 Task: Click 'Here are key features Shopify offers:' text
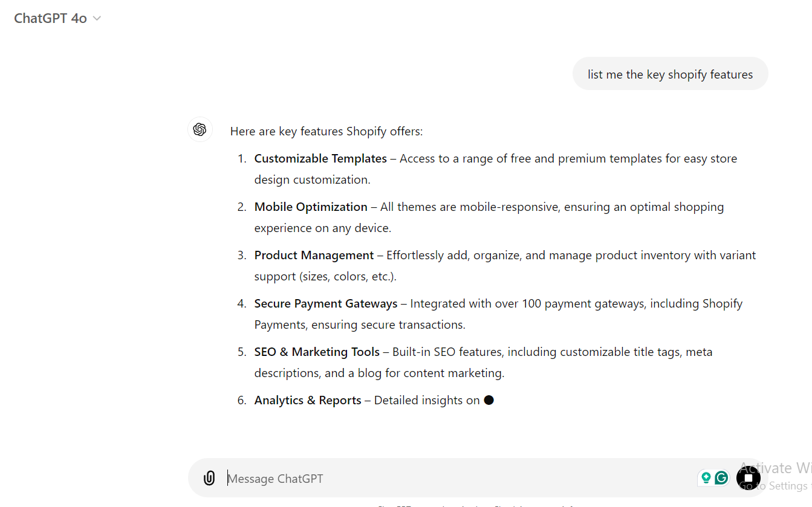click(x=326, y=131)
